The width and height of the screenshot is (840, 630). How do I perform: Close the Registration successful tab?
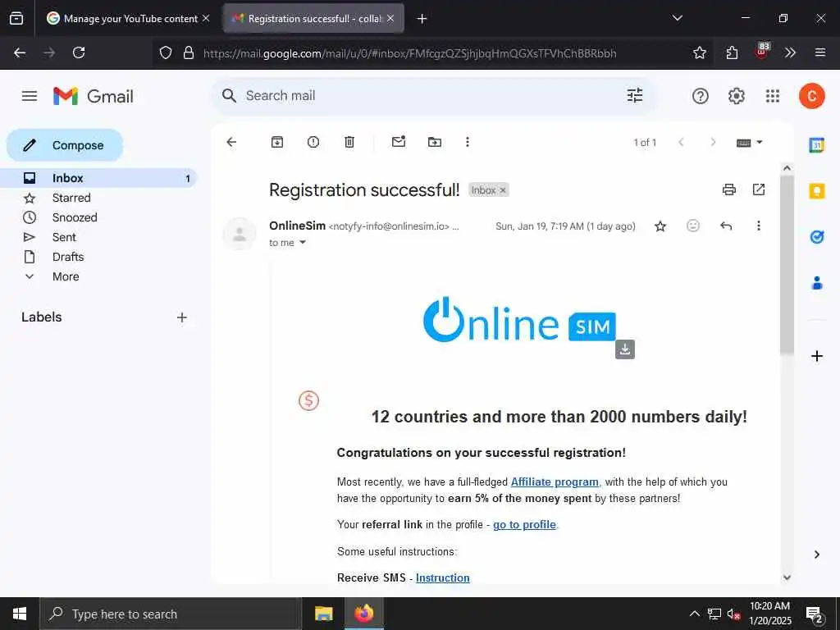pyautogui.click(x=390, y=18)
